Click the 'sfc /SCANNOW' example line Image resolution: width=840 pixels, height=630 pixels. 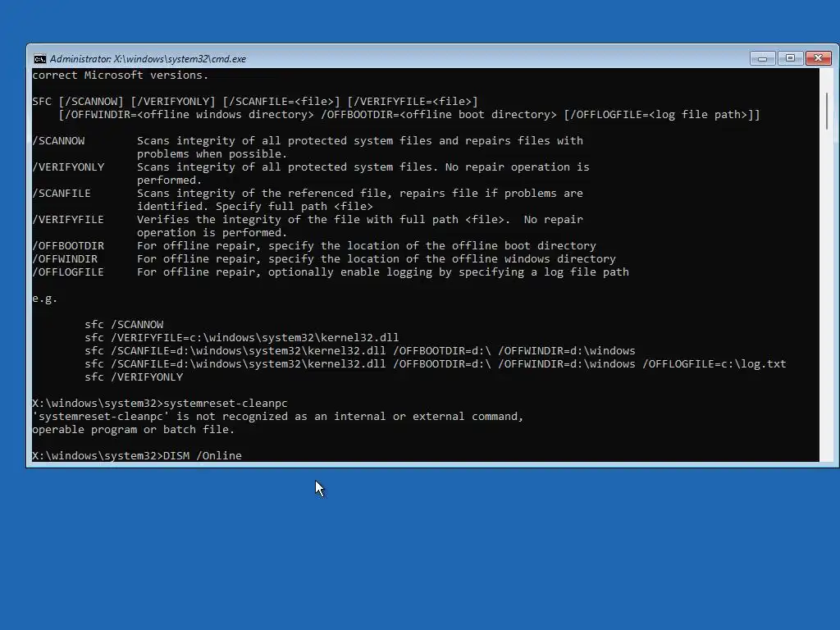pyautogui.click(x=124, y=325)
